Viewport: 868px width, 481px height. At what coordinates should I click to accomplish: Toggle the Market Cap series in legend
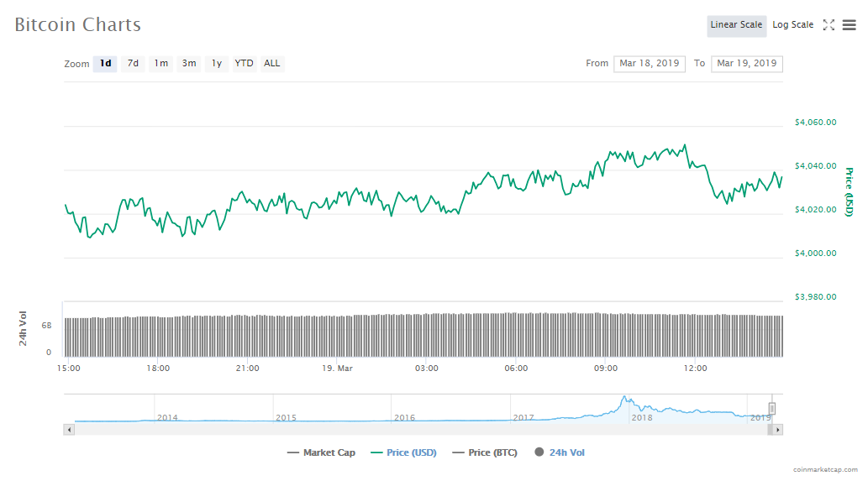tap(321, 452)
